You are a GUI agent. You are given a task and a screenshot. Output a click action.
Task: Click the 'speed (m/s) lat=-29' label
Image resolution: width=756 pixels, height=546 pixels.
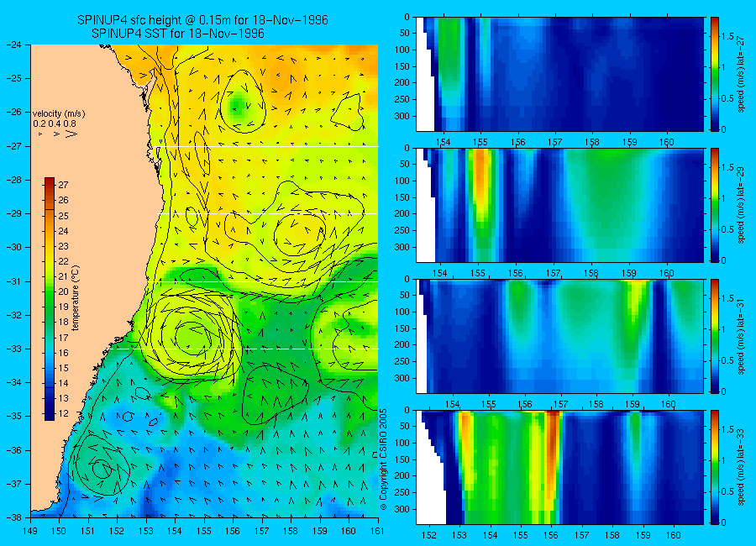coord(742,205)
